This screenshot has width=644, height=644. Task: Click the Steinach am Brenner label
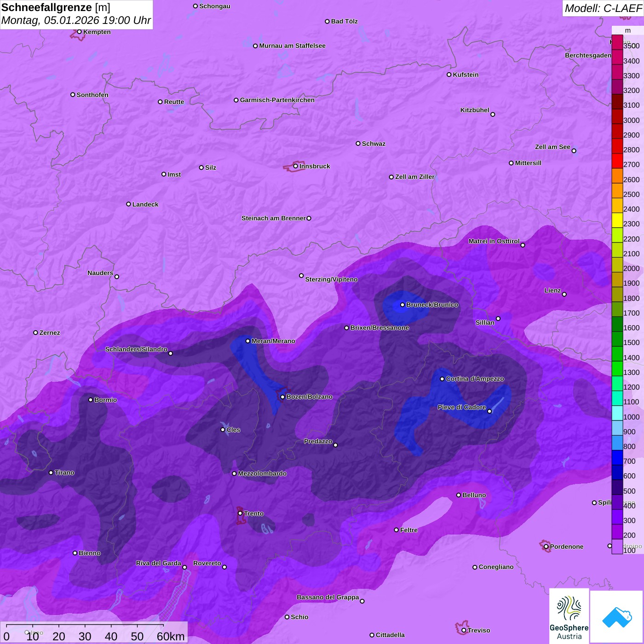pos(273,218)
